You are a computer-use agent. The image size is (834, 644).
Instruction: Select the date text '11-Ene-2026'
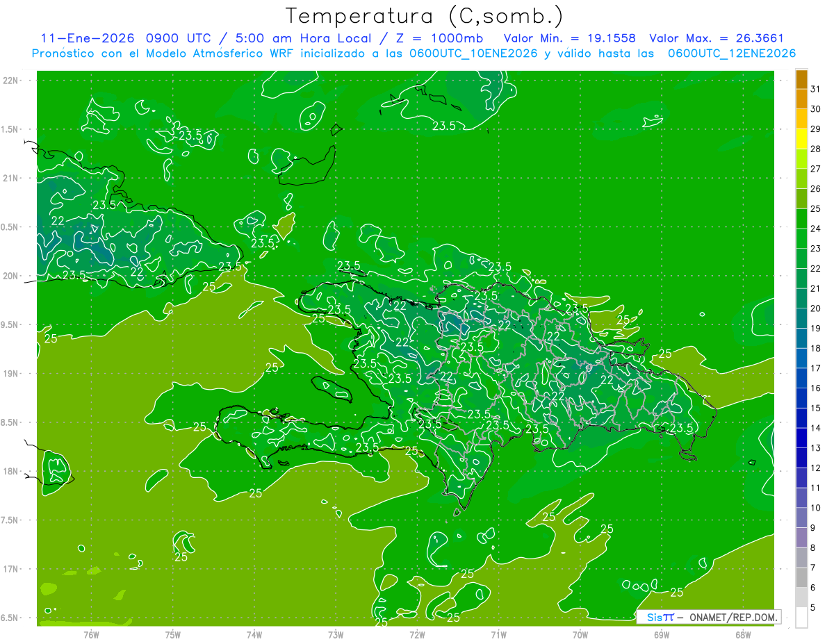tap(87, 38)
